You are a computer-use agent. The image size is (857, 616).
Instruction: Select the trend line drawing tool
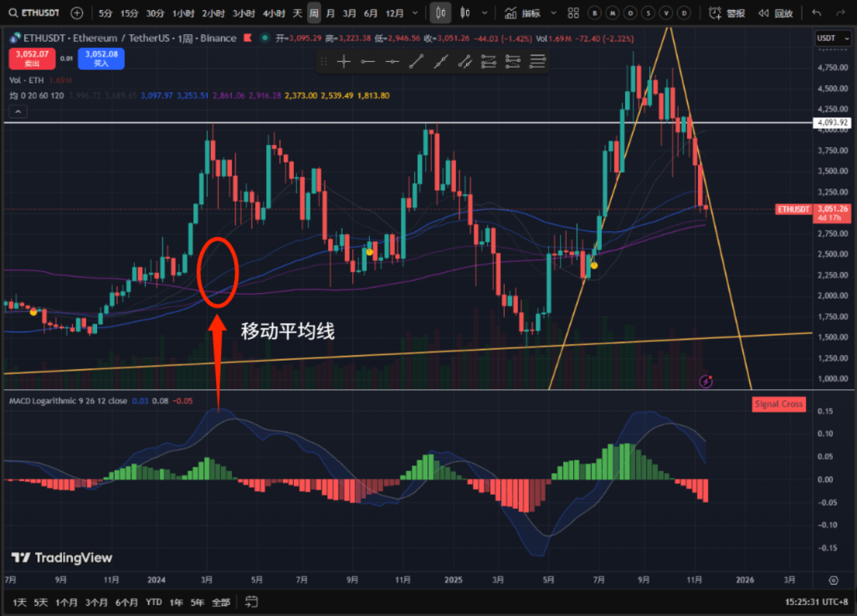click(416, 61)
